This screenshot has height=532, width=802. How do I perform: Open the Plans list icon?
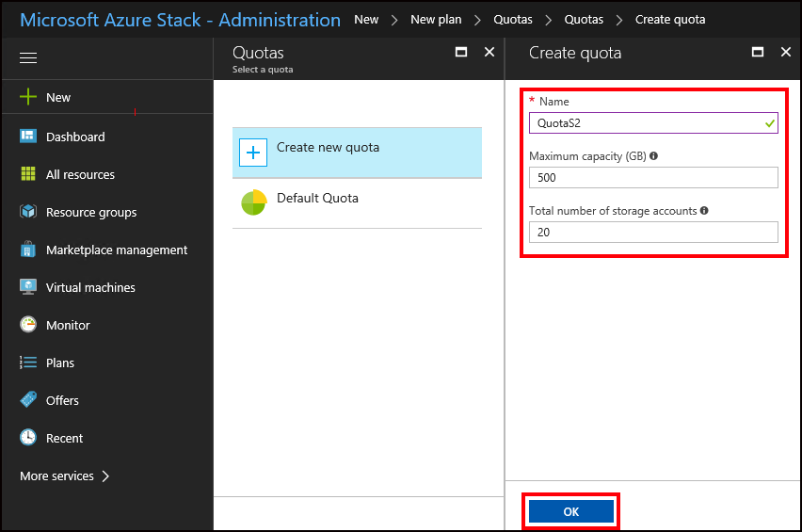pyautogui.click(x=28, y=363)
